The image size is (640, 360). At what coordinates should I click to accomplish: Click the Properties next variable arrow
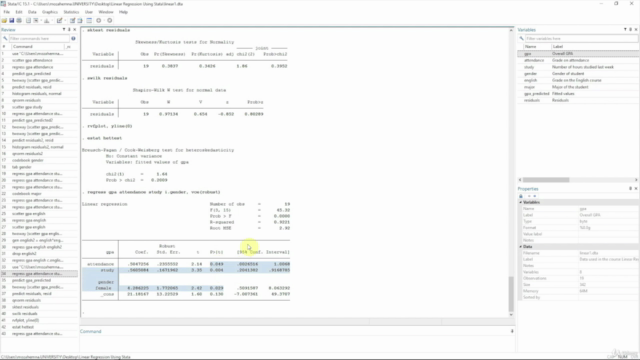click(x=535, y=196)
